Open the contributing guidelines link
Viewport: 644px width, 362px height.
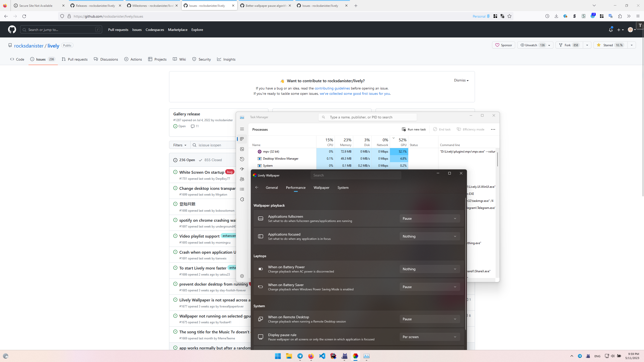332,88
